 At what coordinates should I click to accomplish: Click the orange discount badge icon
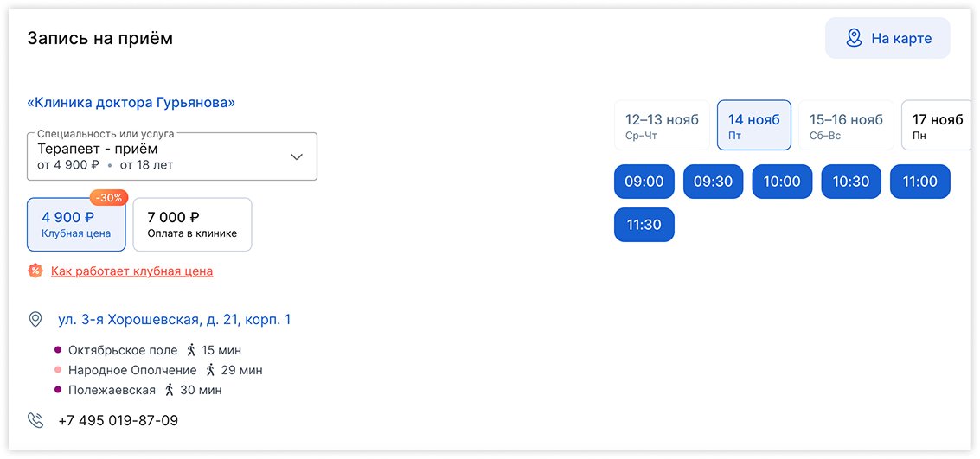click(x=35, y=271)
